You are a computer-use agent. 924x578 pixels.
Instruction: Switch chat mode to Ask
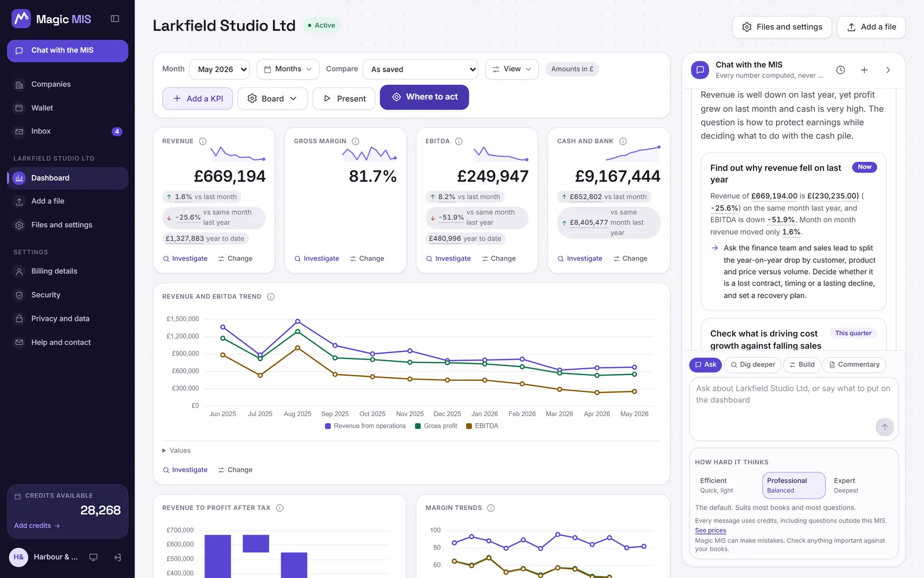click(x=706, y=365)
